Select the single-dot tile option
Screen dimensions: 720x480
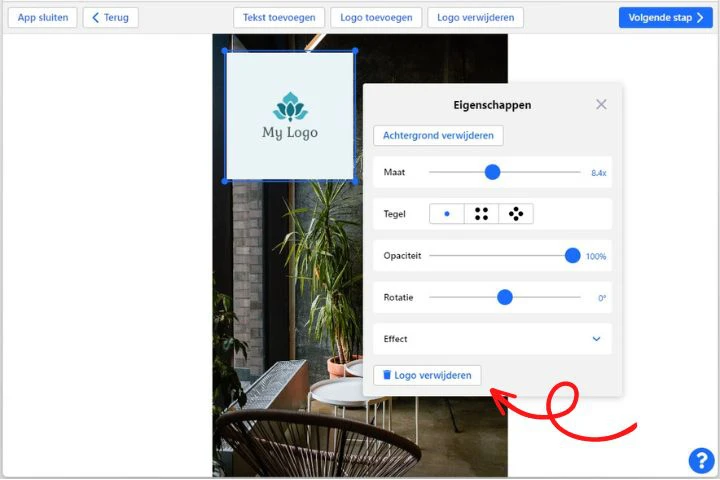click(x=447, y=214)
